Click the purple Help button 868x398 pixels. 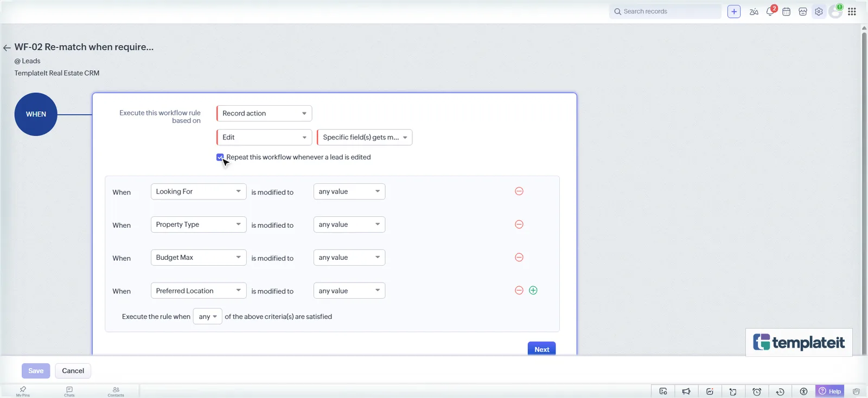click(830, 391)
